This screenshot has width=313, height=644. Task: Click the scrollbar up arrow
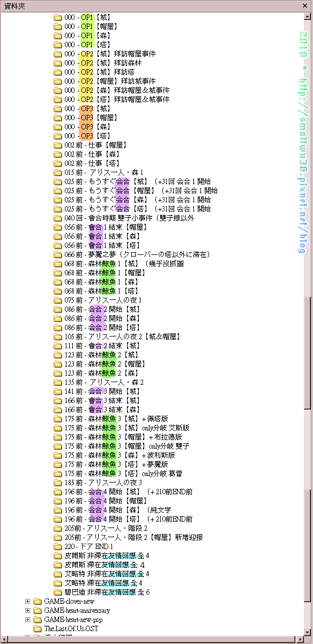308,16
